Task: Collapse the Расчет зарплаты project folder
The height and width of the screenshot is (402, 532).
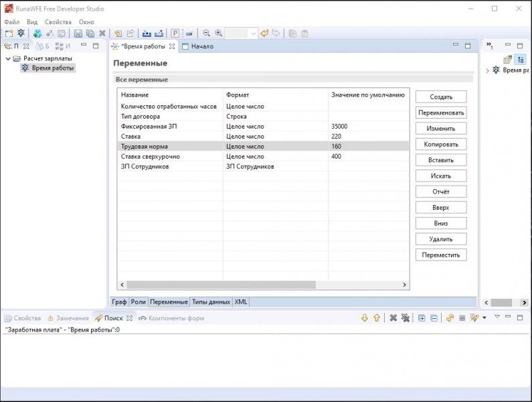Action: (x=8, y=58)
